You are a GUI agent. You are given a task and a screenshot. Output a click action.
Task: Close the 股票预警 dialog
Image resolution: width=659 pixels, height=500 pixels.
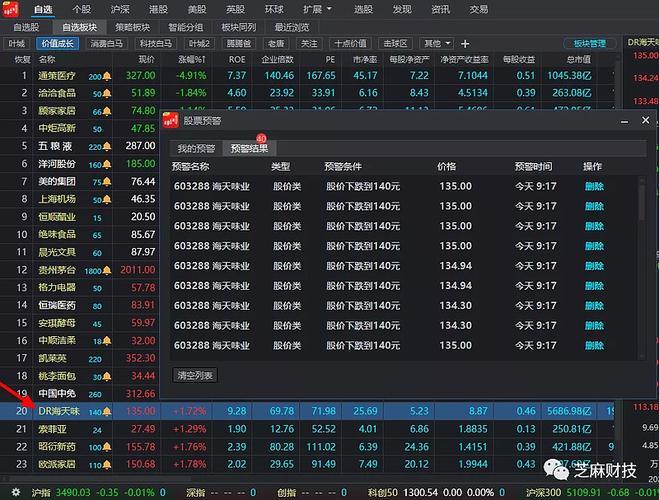pyautogui.click(x=646, y=120)
